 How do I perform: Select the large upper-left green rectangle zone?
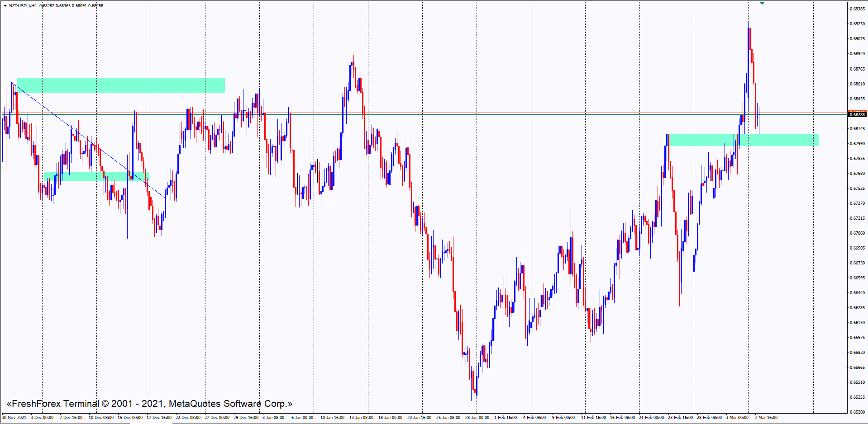pos(120,85)
